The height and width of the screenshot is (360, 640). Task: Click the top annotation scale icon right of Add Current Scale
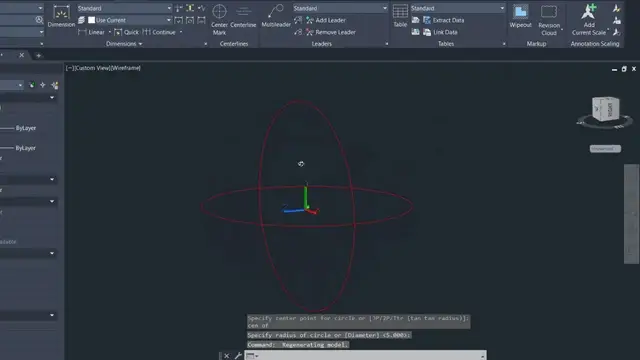617,8
